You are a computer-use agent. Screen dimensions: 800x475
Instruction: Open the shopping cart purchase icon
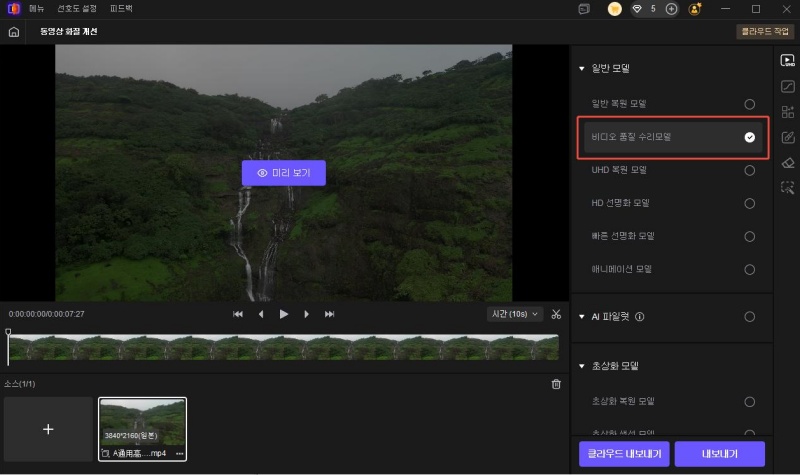pos(615,9)
